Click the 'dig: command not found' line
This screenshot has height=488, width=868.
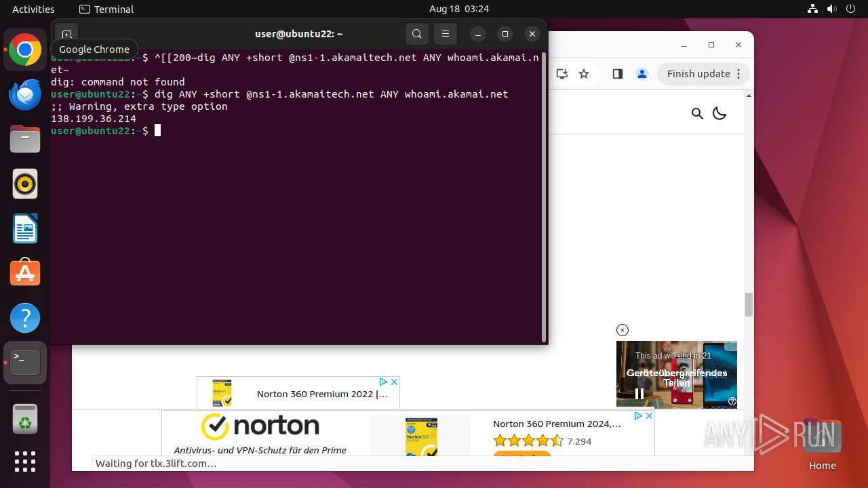click(118, 82)
